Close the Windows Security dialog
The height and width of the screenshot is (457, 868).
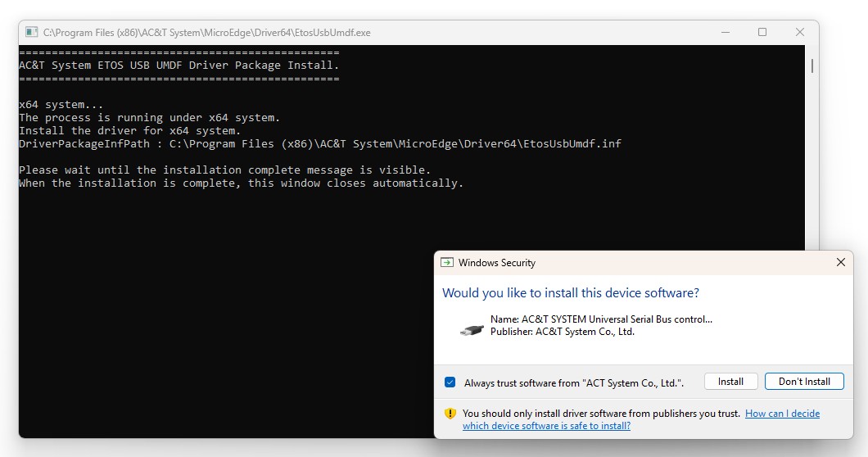pos(841,262)
